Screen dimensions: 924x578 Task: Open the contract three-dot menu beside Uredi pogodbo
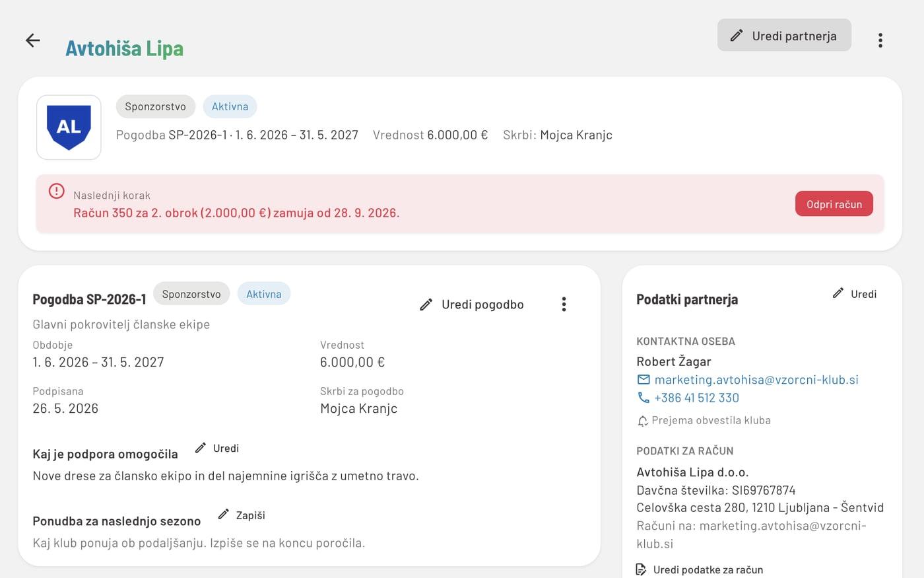point(564,304)
